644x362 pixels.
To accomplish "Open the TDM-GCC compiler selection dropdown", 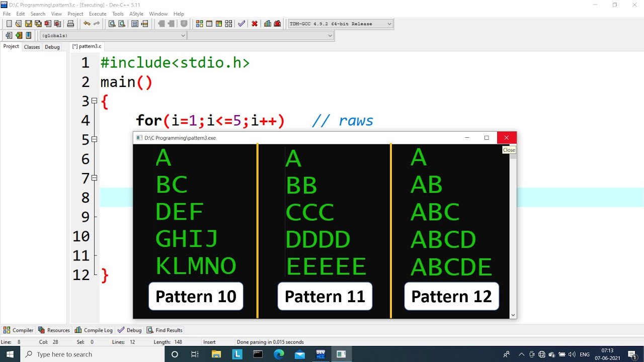I will point(341,24).
